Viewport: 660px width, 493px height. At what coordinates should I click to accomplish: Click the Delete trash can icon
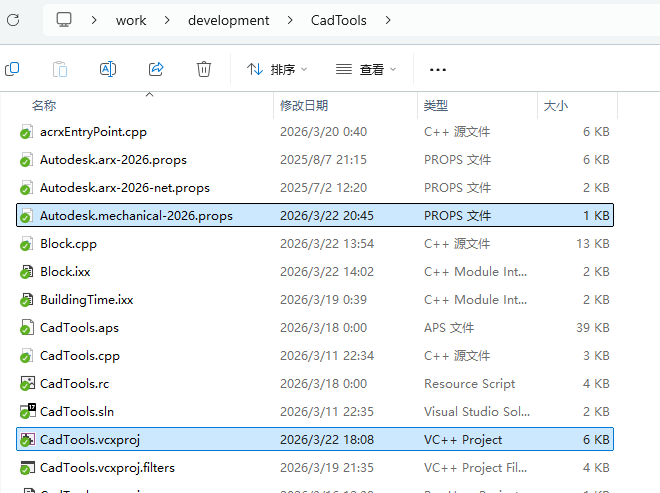(204, 69)
